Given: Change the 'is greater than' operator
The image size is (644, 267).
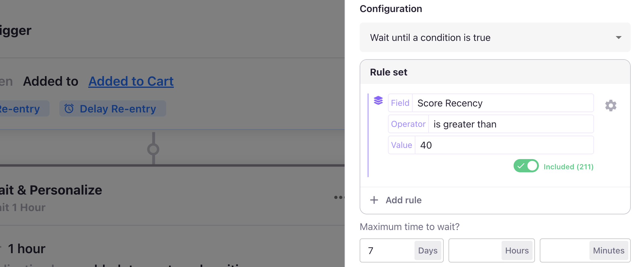Looking at the screenshot, I should [511, 124].
